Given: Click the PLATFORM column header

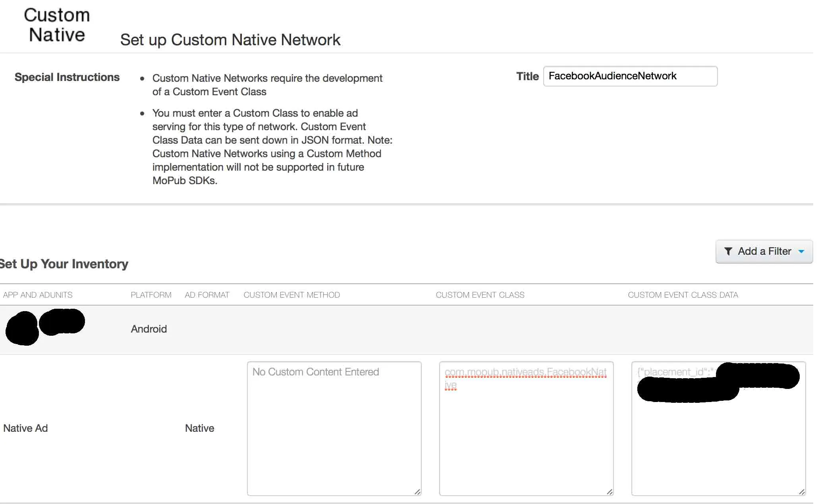Looking at the screenshot, I should coord(152,295).
